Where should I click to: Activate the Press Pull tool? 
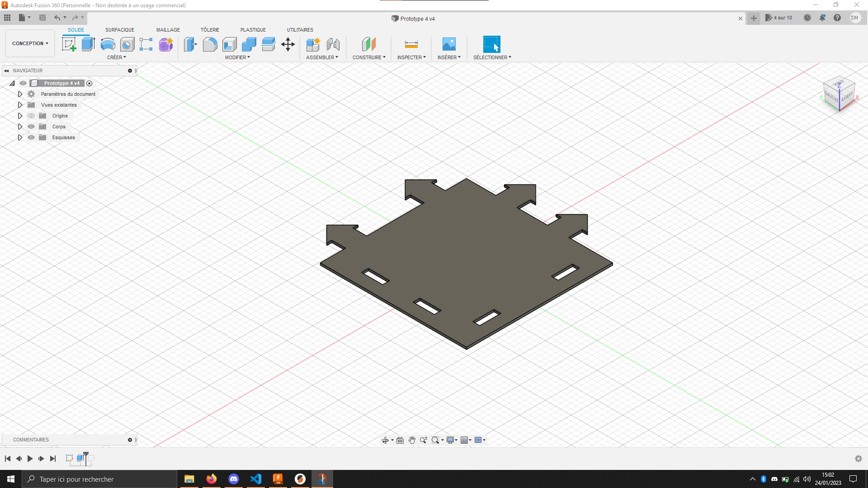click(190, 44)
